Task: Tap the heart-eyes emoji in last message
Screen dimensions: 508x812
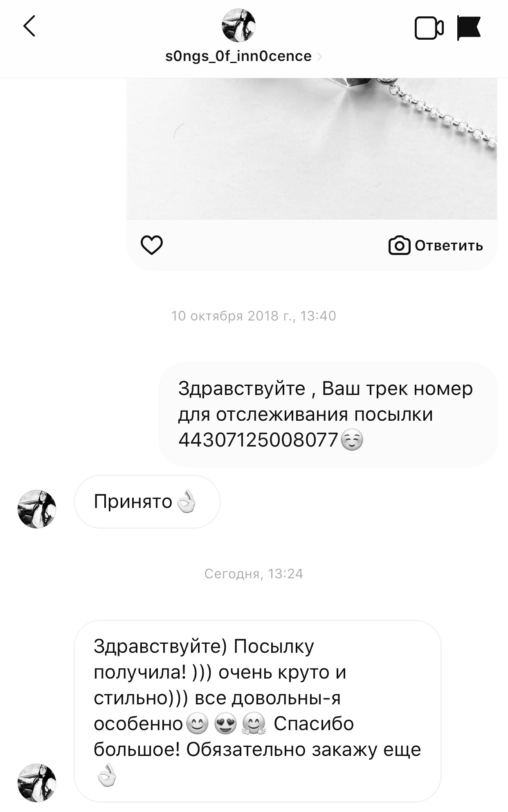Action: pyautogui.click(x=225, y=724)
